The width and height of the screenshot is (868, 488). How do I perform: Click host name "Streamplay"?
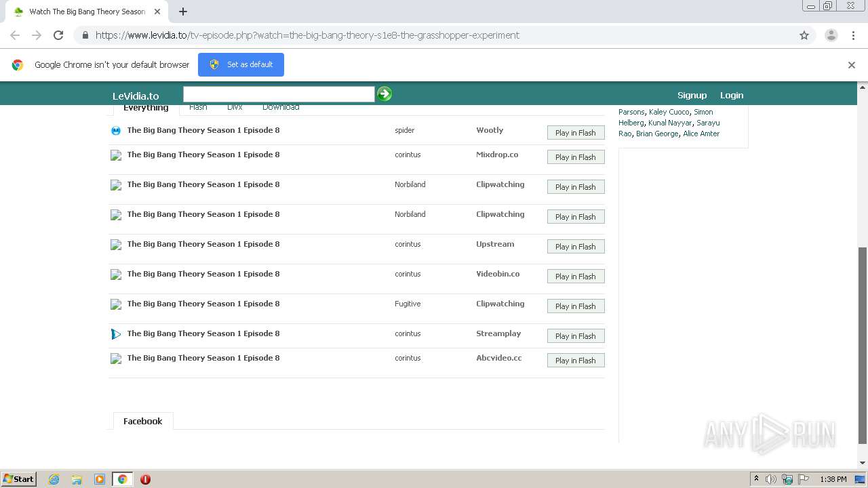click(x=498, y=333)
